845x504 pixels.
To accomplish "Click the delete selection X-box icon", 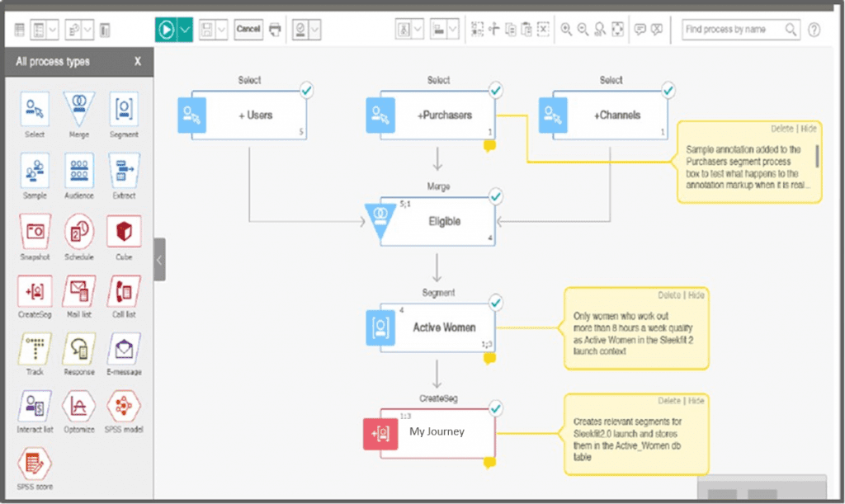I will pos(543,29).
